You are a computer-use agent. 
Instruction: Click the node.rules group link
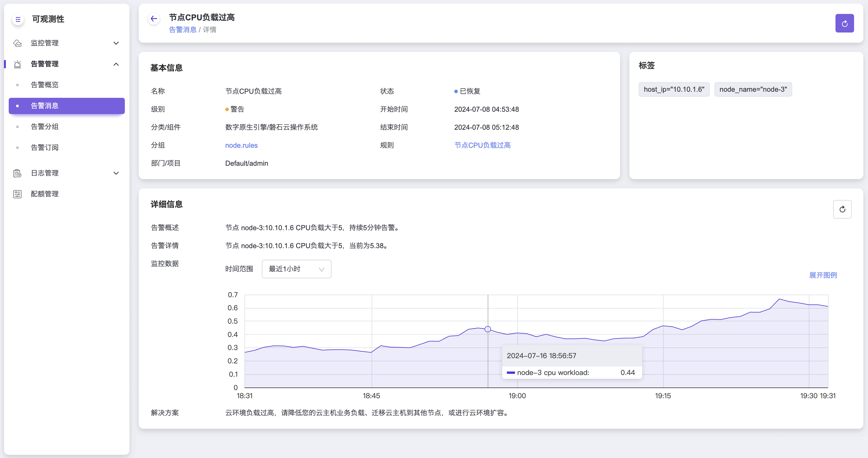tap(241, 145)
